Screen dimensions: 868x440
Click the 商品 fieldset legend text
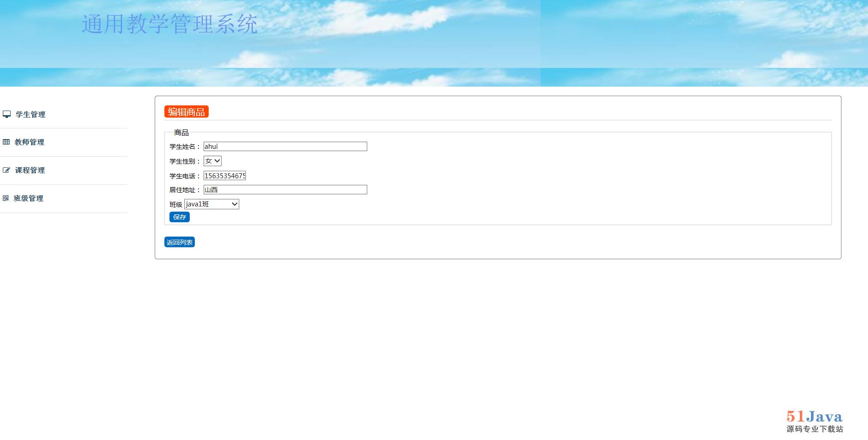tap(181, 133)
